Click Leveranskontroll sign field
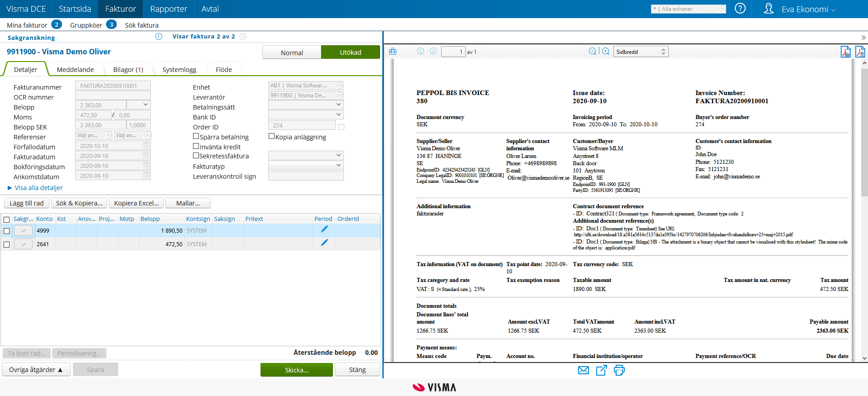 (x=306, y=176)
